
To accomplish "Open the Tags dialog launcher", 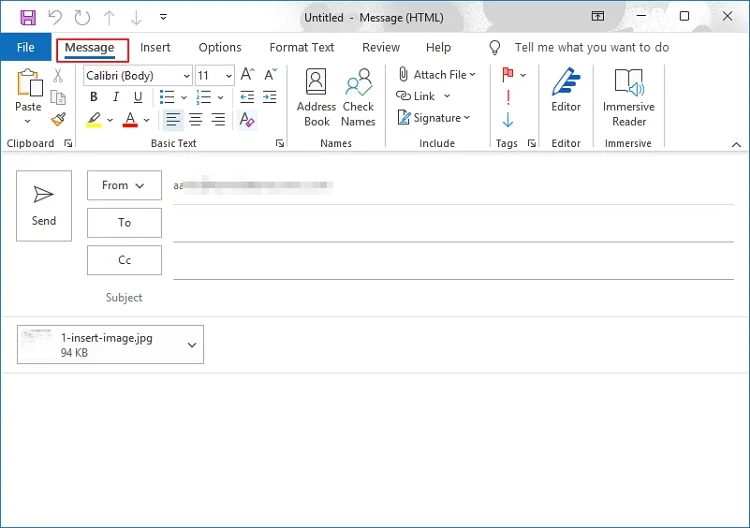I will 531,143.
